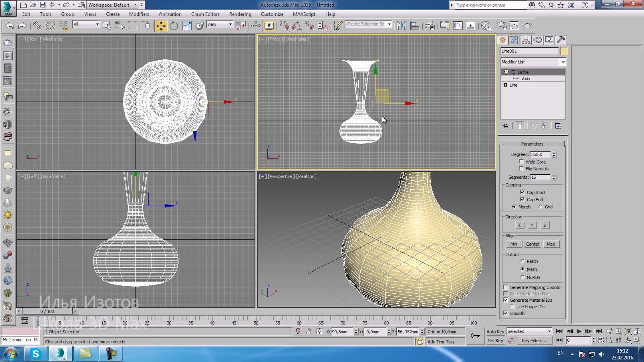Open the Animation menu

click(x=170, y=14)
